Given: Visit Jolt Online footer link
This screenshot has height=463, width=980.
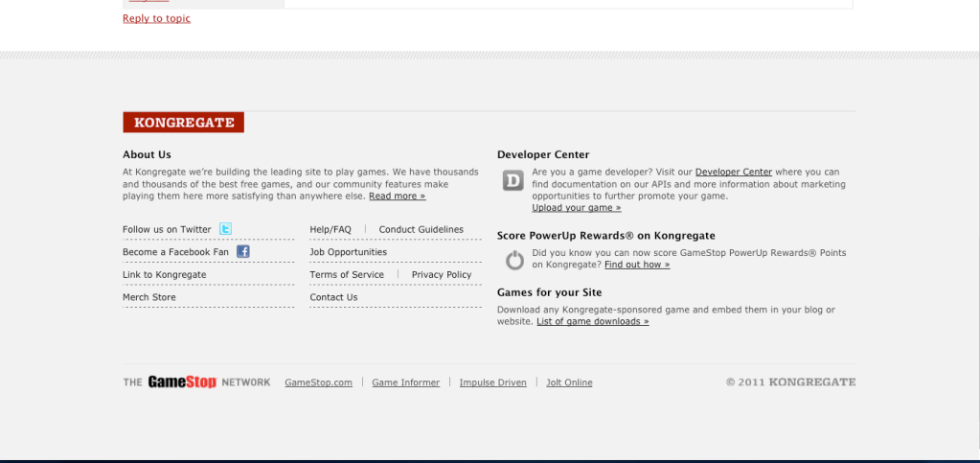Looking at the screenshot, I should (569, 382).
